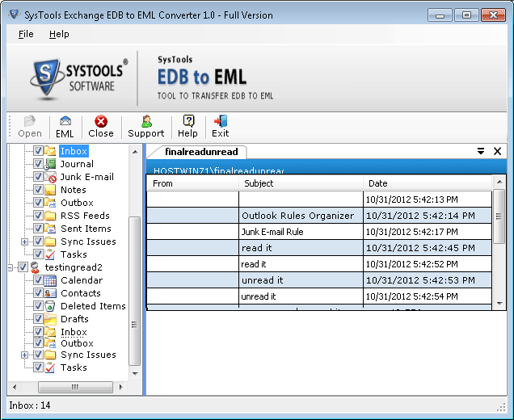Screen dimensions: 514x420
Task: Open the File menu
Action: click(26, 34)
